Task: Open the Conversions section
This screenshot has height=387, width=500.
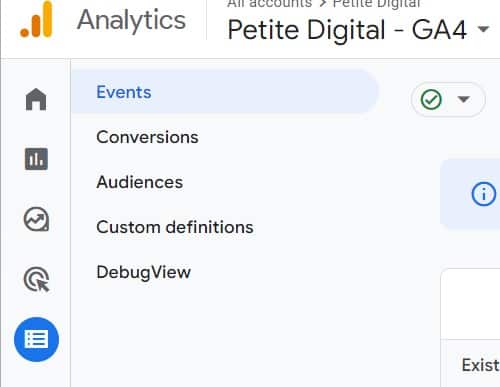Action: pyautogui.click(x=147, y=137)
